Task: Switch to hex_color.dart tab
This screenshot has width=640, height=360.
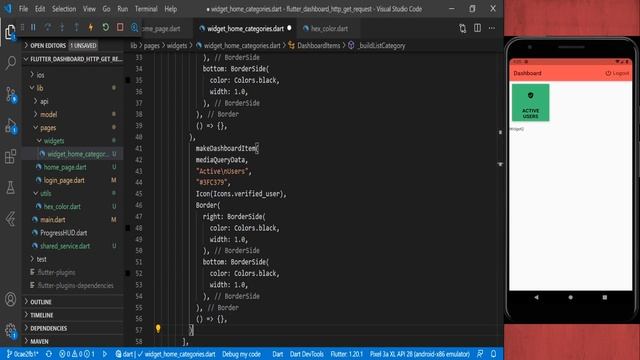Action: pos(329,29)
